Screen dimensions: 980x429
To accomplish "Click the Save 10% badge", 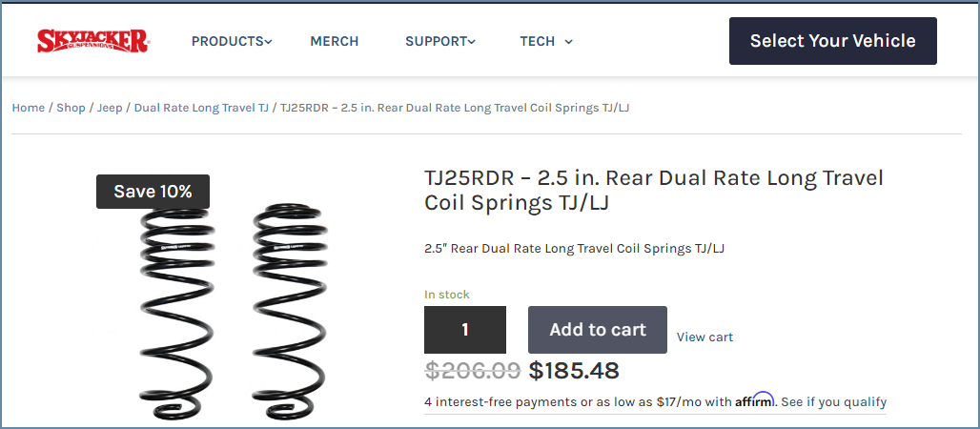I will [153, 192].
